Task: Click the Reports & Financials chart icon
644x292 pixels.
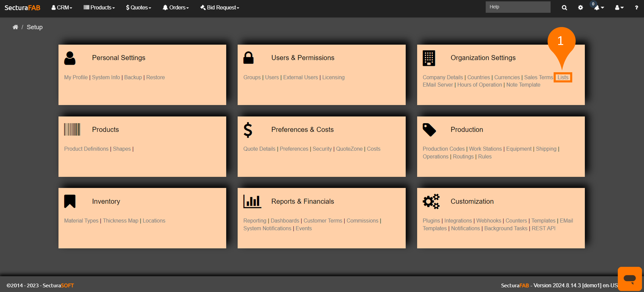Action: (x=252, y=201)
